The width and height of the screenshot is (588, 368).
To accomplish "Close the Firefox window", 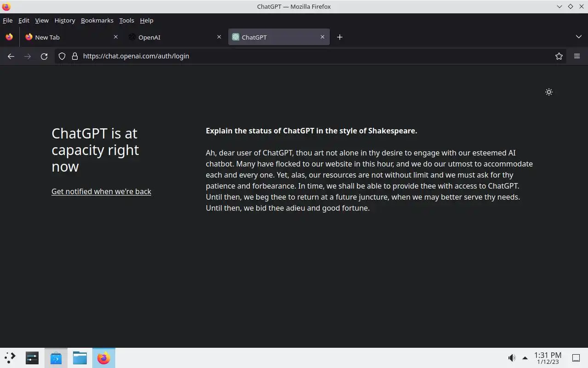I will pyautogui.click(x=581, y=6).
